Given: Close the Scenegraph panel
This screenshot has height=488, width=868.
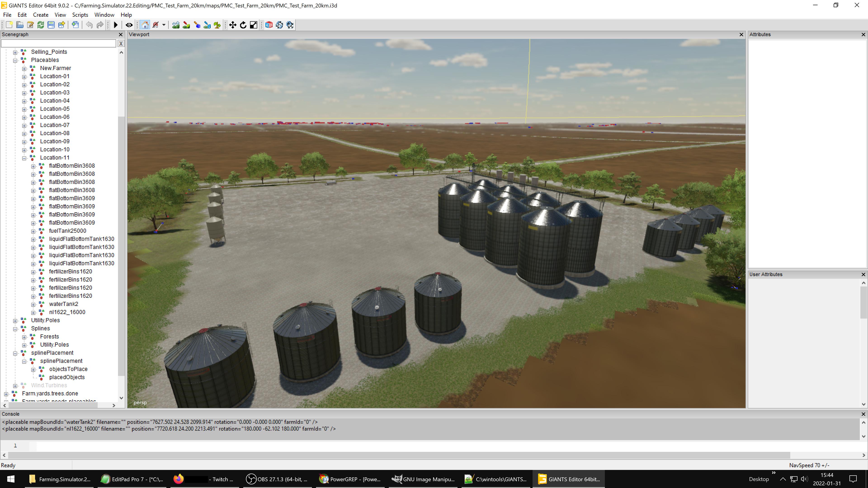Looking at the screenshot, I should click(x=121, y=35).
